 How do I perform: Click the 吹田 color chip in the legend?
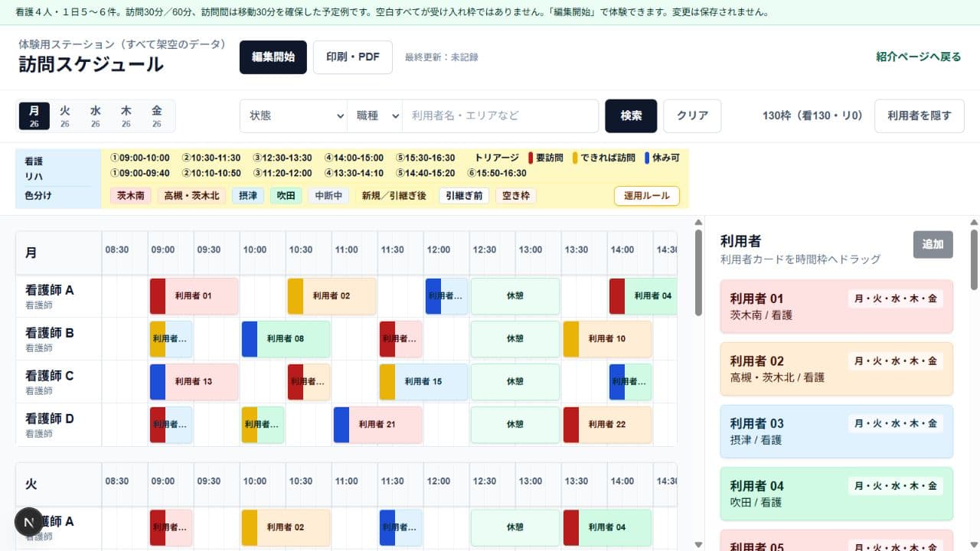286,196
